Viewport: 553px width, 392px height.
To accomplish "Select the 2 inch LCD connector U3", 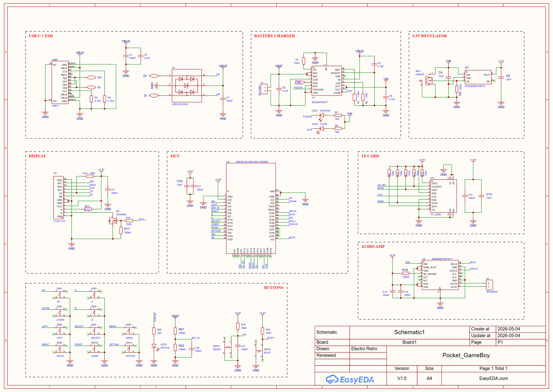I will [58, 197].
